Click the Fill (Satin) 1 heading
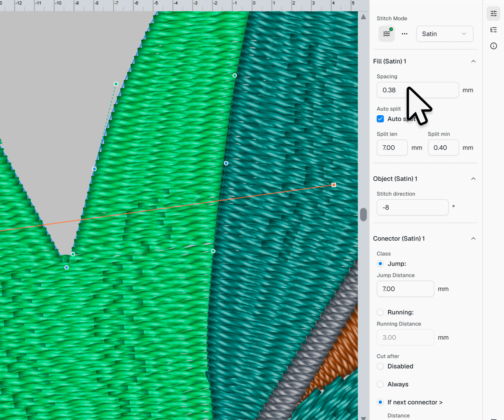 [x=389, y=61]
